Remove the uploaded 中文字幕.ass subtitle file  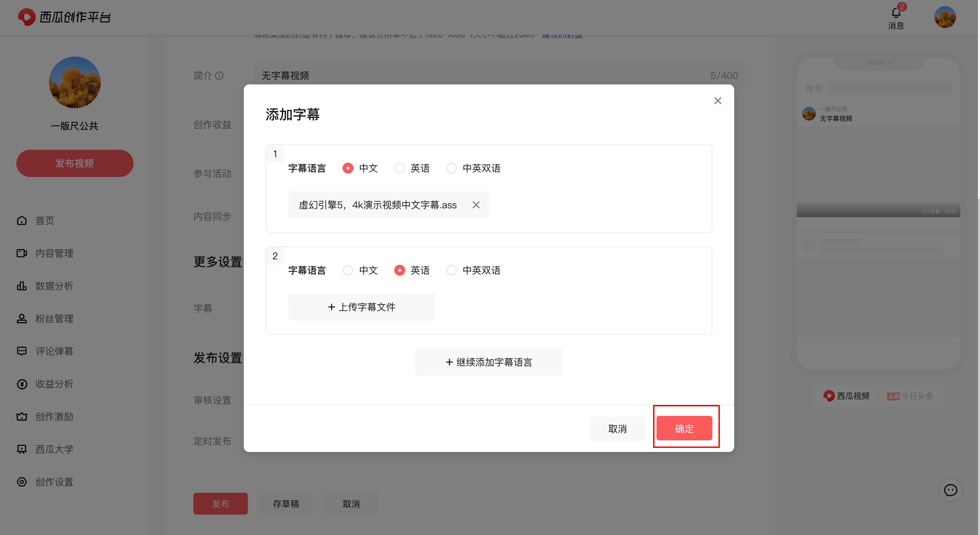pos(476,205)
